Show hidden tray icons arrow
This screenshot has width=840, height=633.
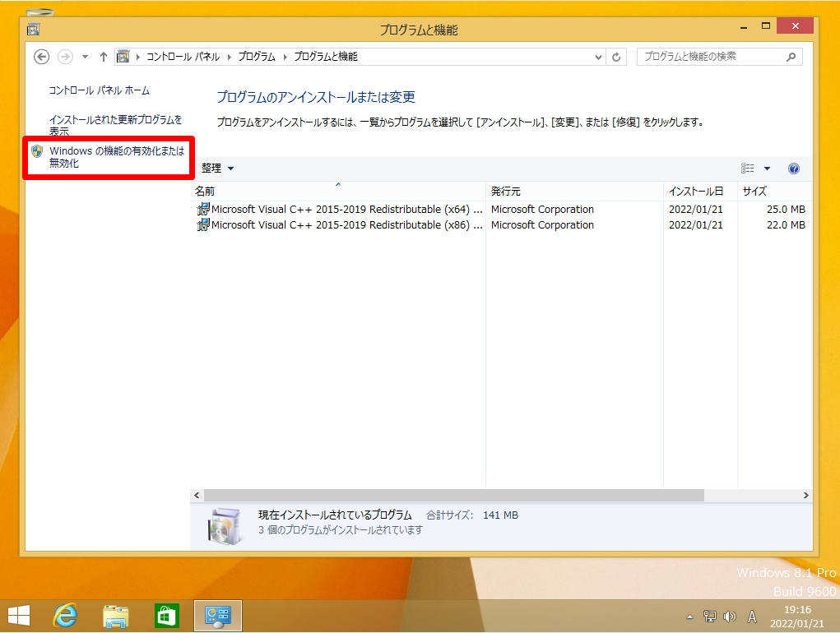689,617
